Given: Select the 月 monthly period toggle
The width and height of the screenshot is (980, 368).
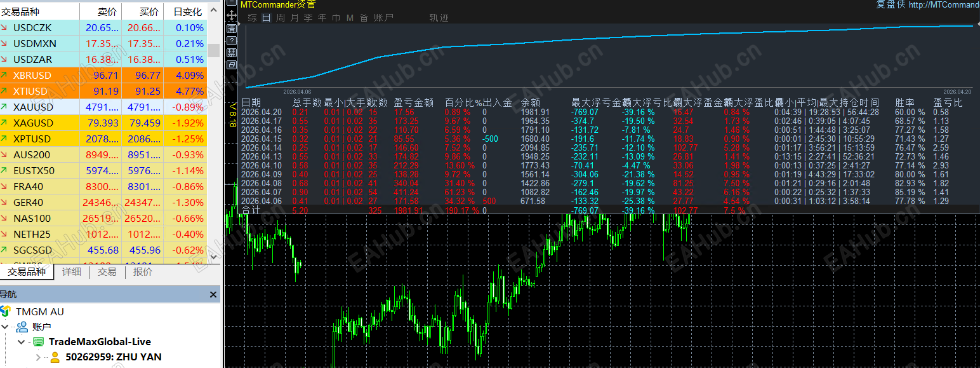Looking at the screenshot, I should (295, 18).
